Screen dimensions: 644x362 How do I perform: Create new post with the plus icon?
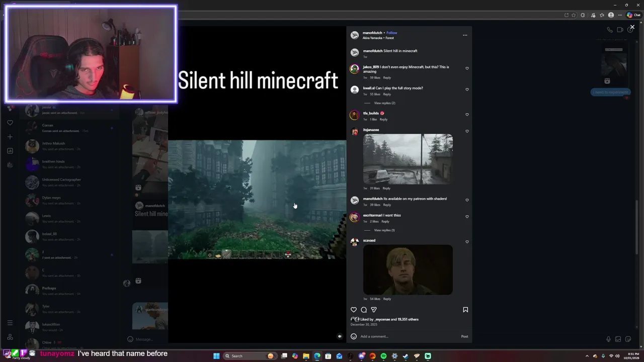pyautogui.click(x=10, y=137)
